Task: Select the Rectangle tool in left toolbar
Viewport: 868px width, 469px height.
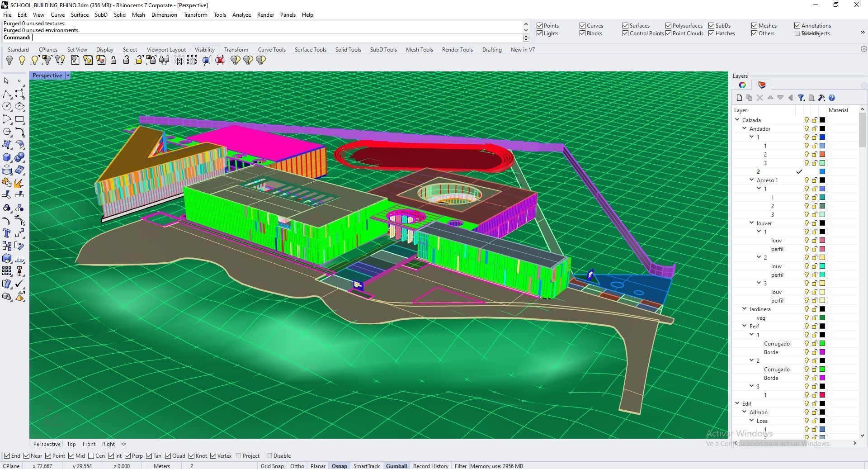Action: (x=19, y=119)
